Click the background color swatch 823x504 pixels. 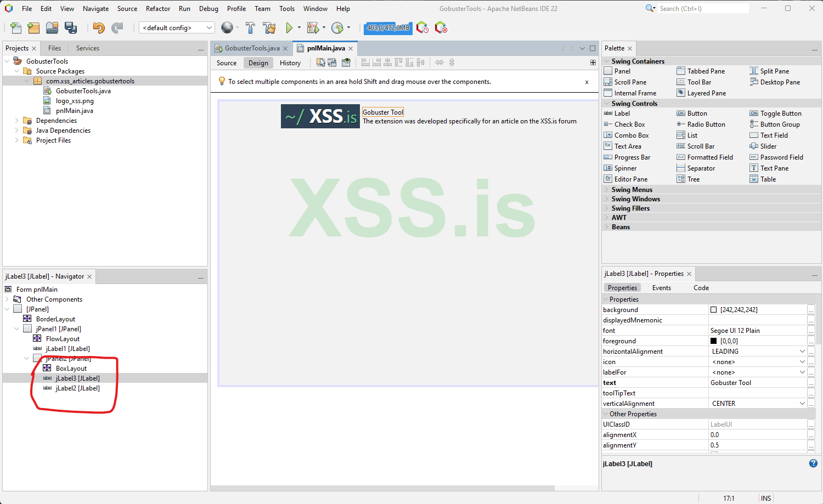[x=714, y=310]
